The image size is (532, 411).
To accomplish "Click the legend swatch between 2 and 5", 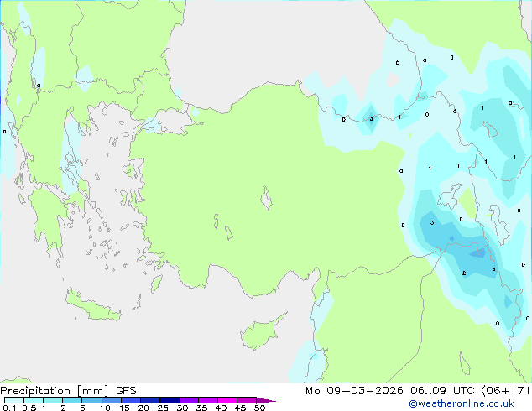I will point(72,400).
